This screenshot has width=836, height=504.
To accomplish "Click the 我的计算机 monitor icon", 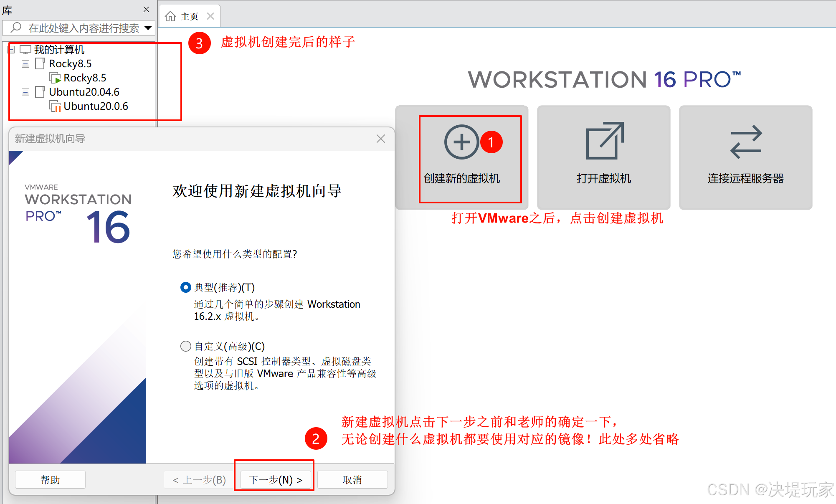I will [25, 50].
